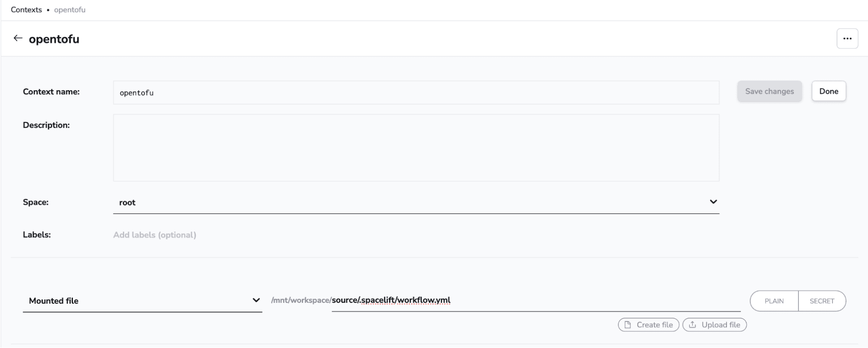The image size is (868, 348).
Task: Open the three-dots more options menu
Action: [847, 39]
